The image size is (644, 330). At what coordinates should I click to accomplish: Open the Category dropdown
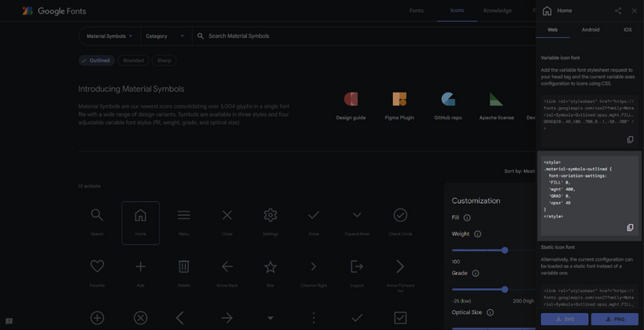(166, 36)
